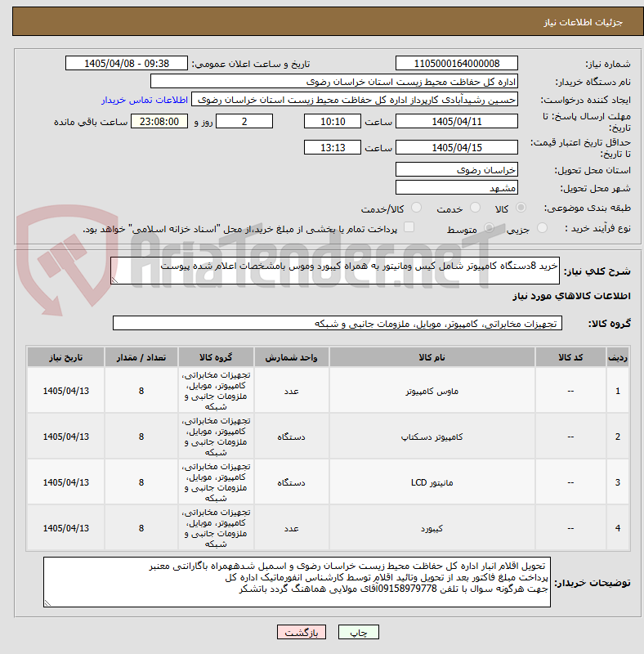Viewport: 644px width, 654px height.
Task: Click the remaining days field showing 2
Action: (x=244, y=121)
